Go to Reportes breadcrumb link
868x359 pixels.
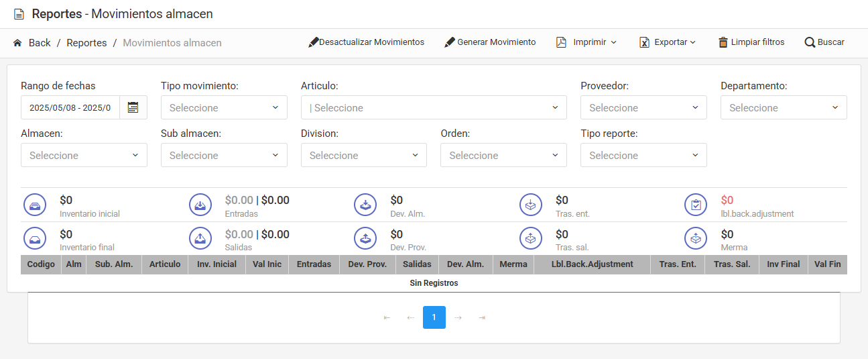tap(86, 43)
